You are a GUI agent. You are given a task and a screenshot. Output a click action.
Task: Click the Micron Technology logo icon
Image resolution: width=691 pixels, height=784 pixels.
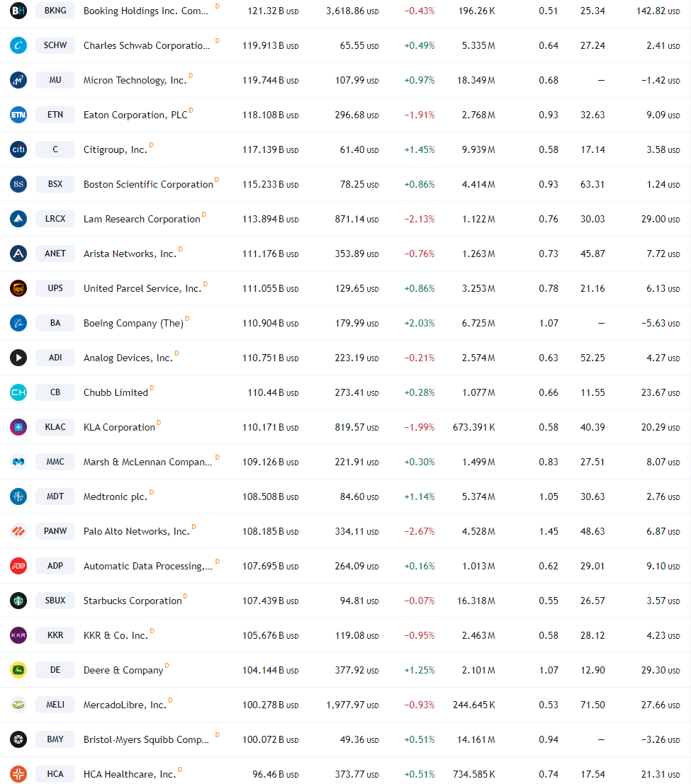[18, 80]
